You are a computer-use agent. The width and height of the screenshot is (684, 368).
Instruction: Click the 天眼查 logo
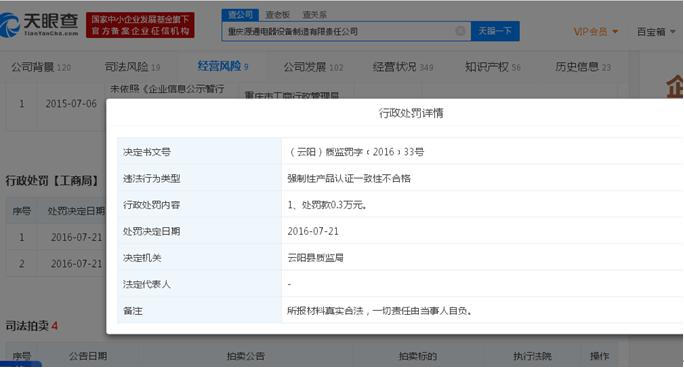39,24
